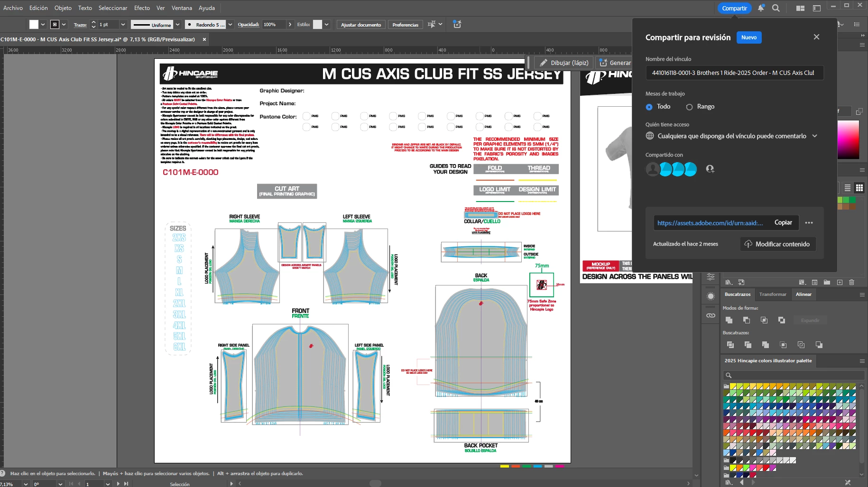
Task: Expand the stroke color dropdown arrow
Action: click(x=64, y=25)
